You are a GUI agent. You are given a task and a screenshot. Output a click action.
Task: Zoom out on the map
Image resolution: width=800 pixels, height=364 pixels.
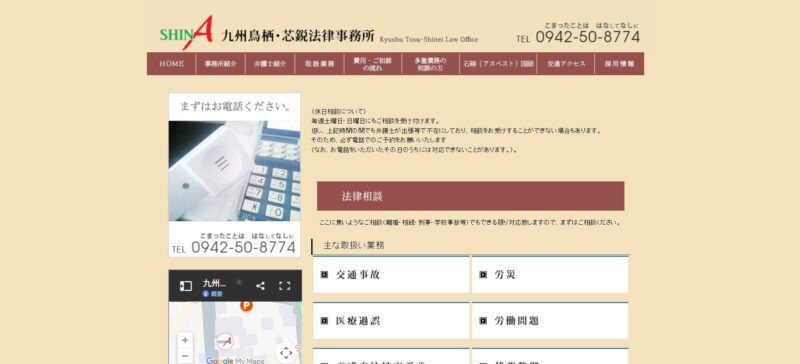185,356
